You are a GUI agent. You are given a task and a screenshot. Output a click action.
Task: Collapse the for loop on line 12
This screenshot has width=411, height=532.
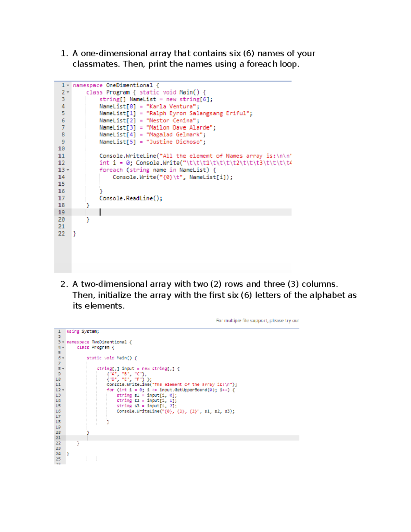[63, 391]
